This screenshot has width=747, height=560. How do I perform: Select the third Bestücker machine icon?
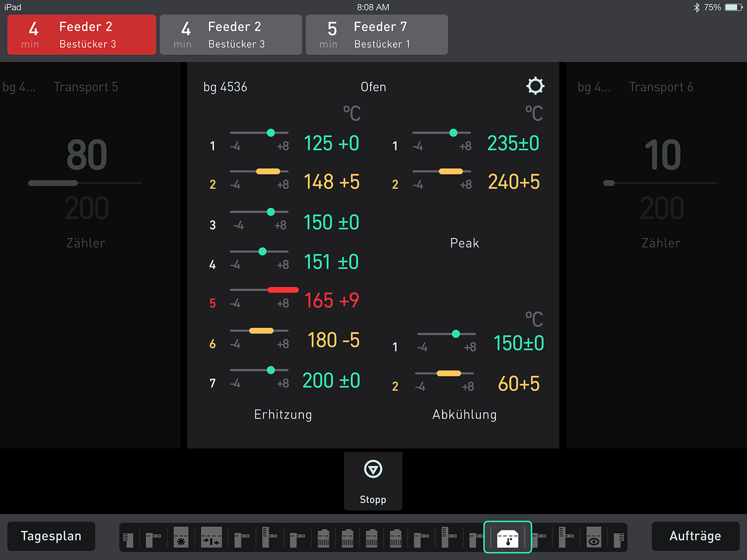point(372,538)
